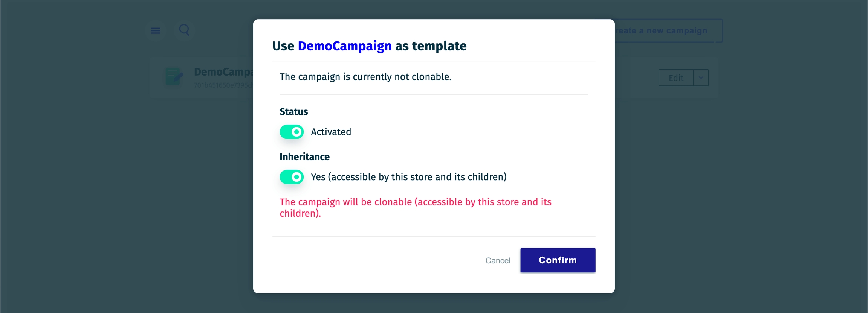The width and height of the screenshot is (868, 313).
Task: Expand the arrow next to Edit
Action: point(701,78)
